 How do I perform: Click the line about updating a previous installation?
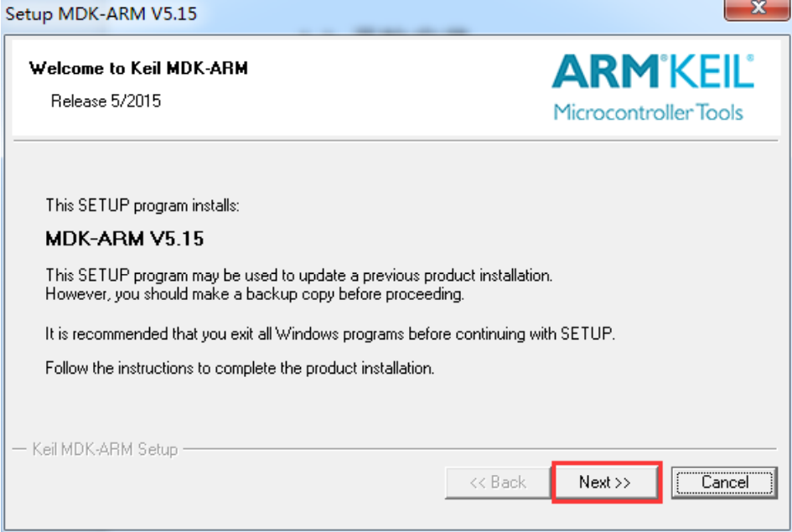[x=299, y=276]
